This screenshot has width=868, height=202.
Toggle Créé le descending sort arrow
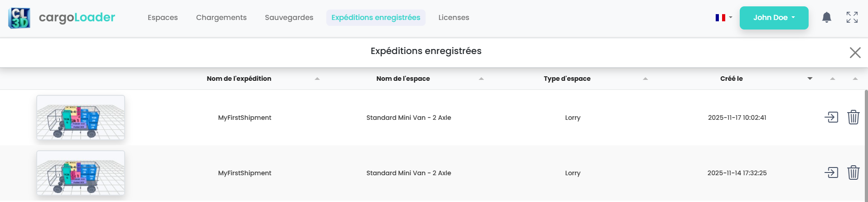(810, 79)
